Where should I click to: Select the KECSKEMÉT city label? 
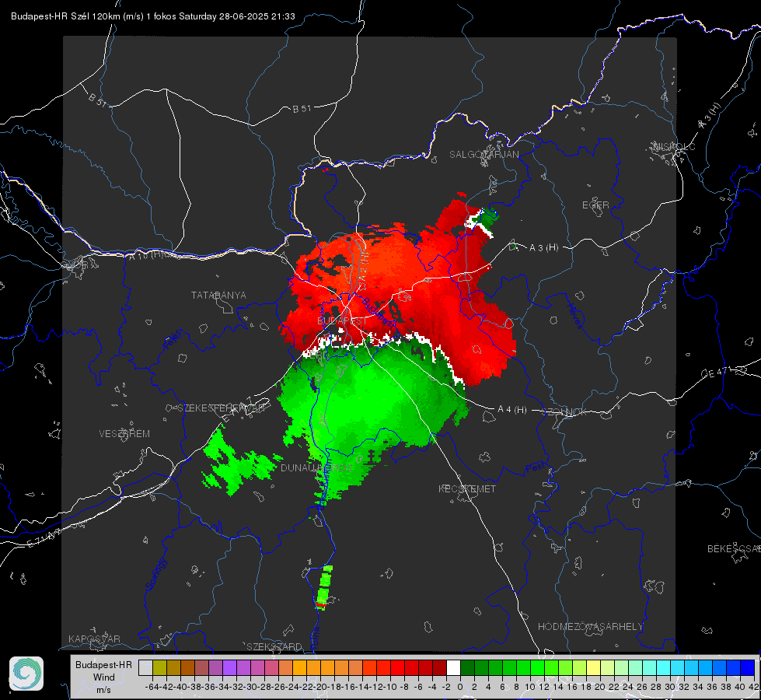(467, 488)
